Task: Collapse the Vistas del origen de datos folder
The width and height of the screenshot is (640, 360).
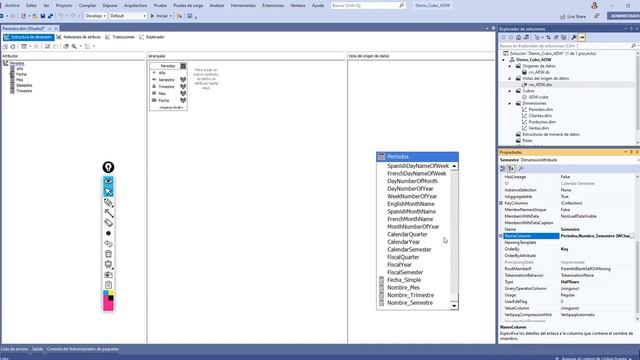Action: click(x=509, y=78)
